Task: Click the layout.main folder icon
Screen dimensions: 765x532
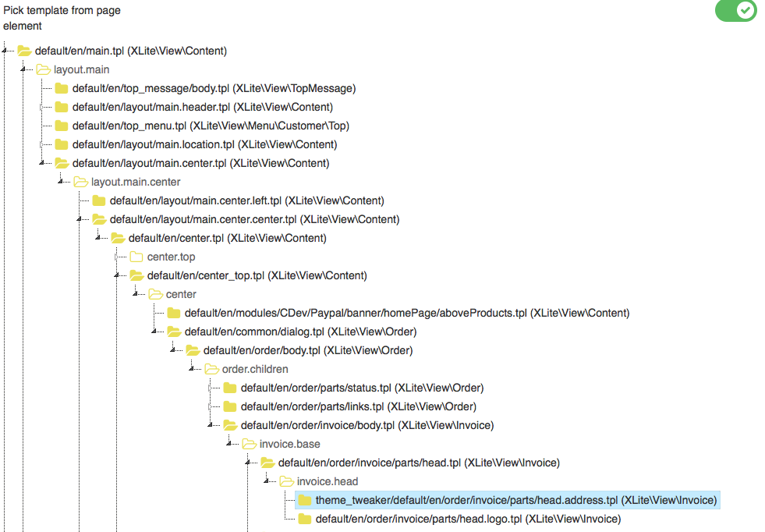Action: click(43, 69)
